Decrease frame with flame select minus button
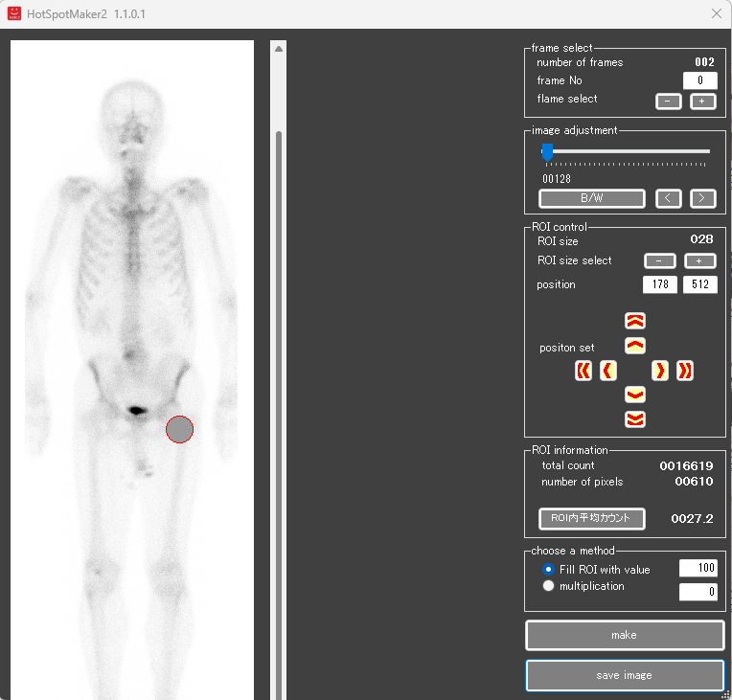This screenshot has width=732, height=700. [669, 102]
